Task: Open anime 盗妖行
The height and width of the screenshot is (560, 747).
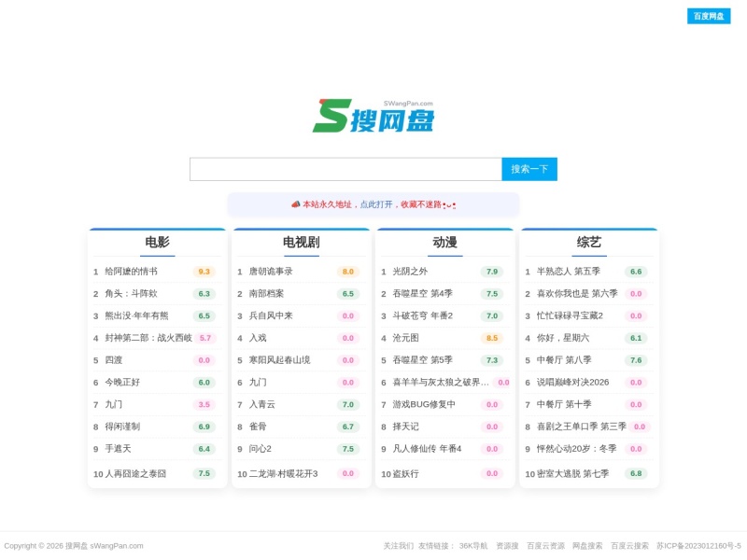Action: tap(406, 474)
